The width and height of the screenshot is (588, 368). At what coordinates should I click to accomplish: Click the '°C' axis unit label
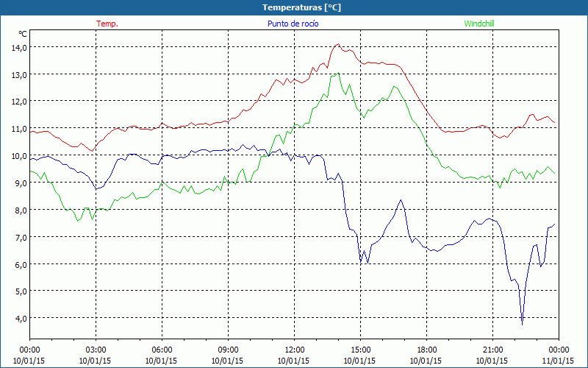pyautogui.click(x=23, y=34)
